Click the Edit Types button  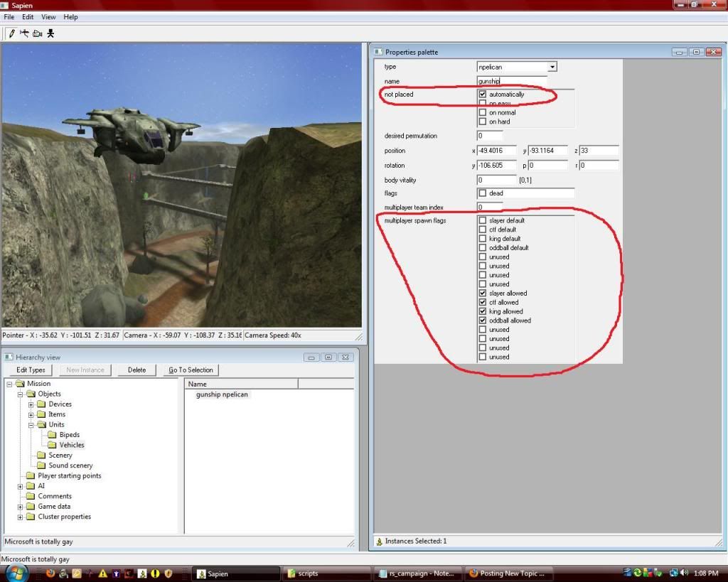pos(31,370)
